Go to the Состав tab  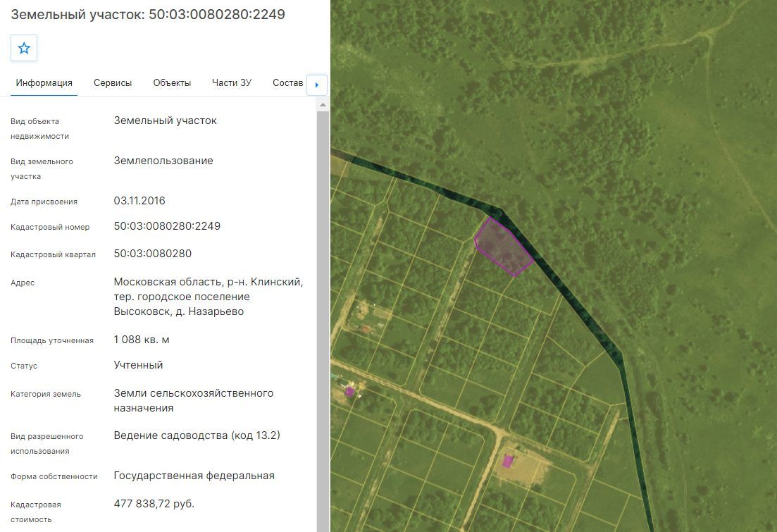click(288, 83)
